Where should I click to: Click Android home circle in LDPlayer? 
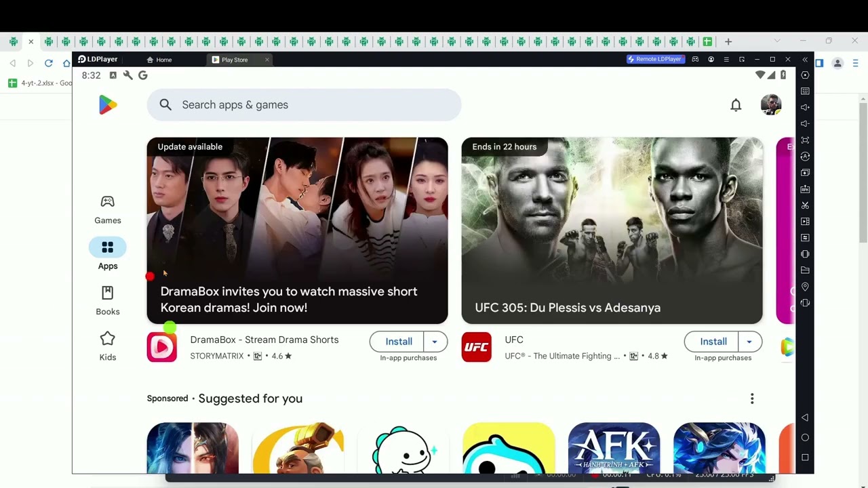(805, 438)
